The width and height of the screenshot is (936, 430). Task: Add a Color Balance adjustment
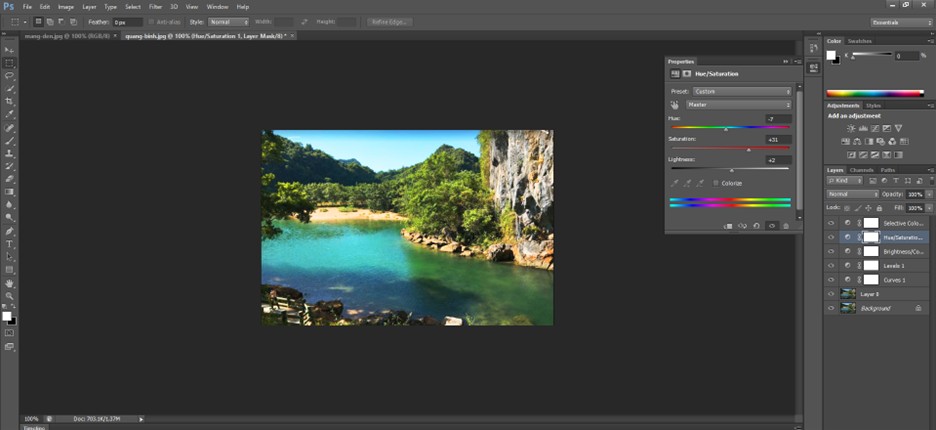click(857, 142)
